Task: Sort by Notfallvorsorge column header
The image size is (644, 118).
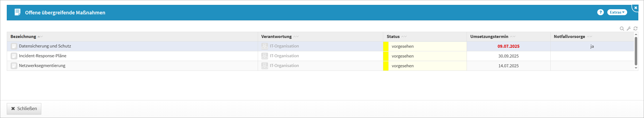Action: tap(569, 37)
